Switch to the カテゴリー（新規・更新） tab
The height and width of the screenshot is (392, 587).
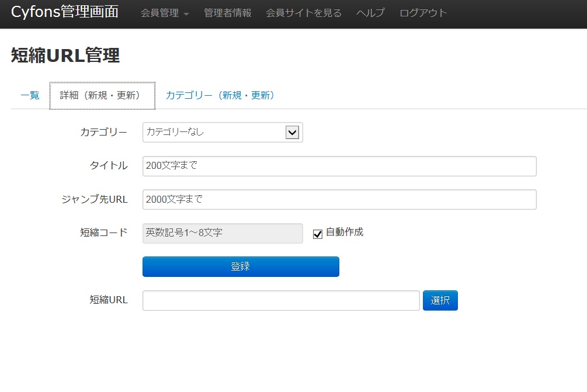tap(220, 95)
